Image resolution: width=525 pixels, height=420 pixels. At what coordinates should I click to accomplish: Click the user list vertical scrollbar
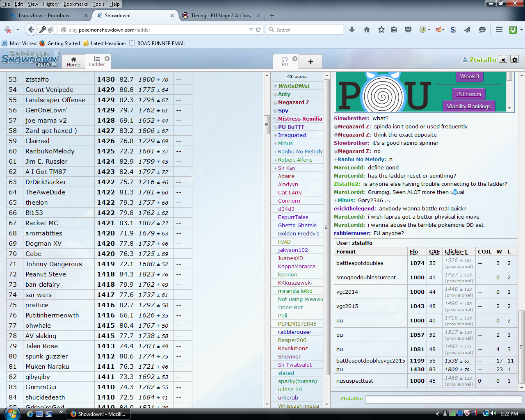327,226
